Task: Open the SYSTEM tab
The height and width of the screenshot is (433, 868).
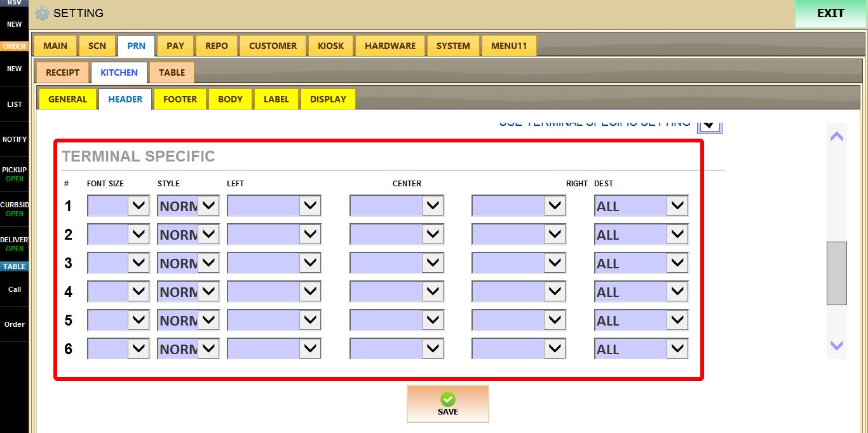Action: [453, 46]
